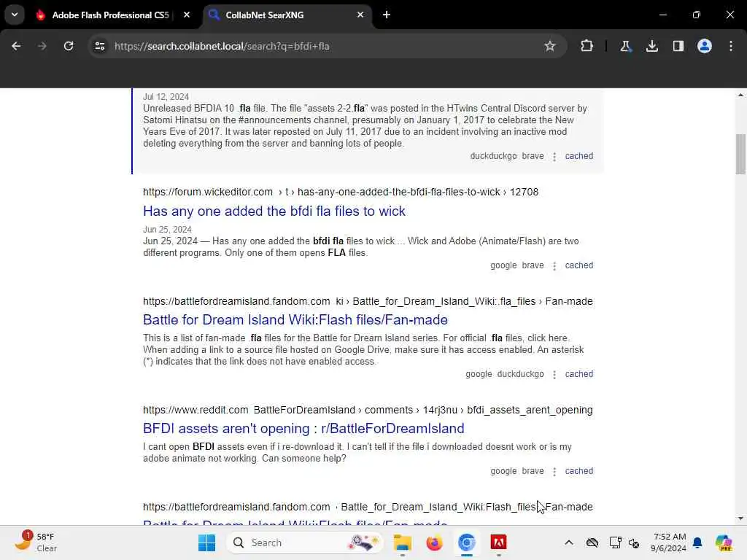Click 'brave' engine label on reddit result
The height and width of the screenshot is (560, 747).
click(x=533, y=471)
